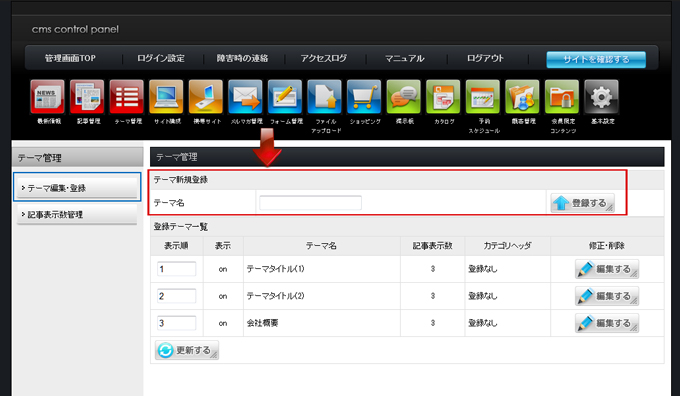The height and width of the screenshot is (396, 680).
Task: Select ログアウト in top navigation
Action: 485,58
